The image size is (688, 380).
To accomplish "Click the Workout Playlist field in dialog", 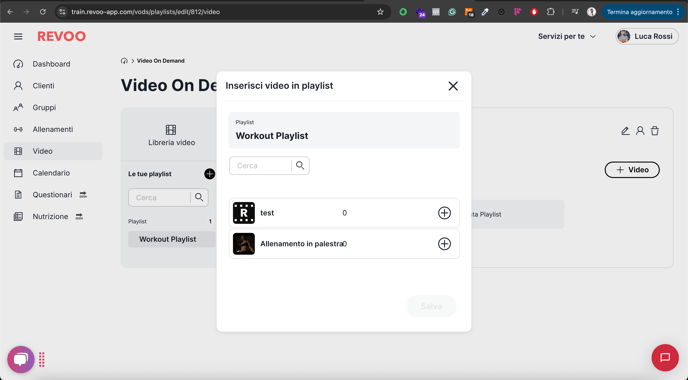I will click(x=344, y=130).
